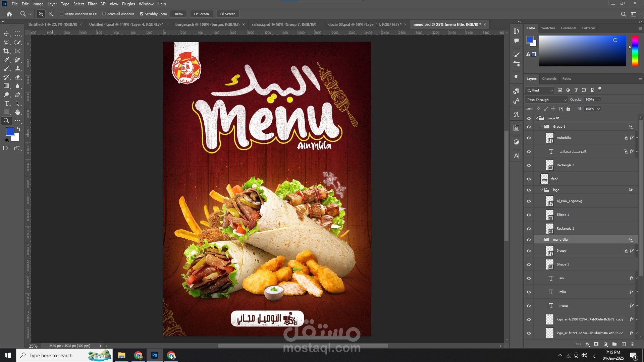Add a layer mask
Viewport: 644px width, 362px height.
[596, 344]
